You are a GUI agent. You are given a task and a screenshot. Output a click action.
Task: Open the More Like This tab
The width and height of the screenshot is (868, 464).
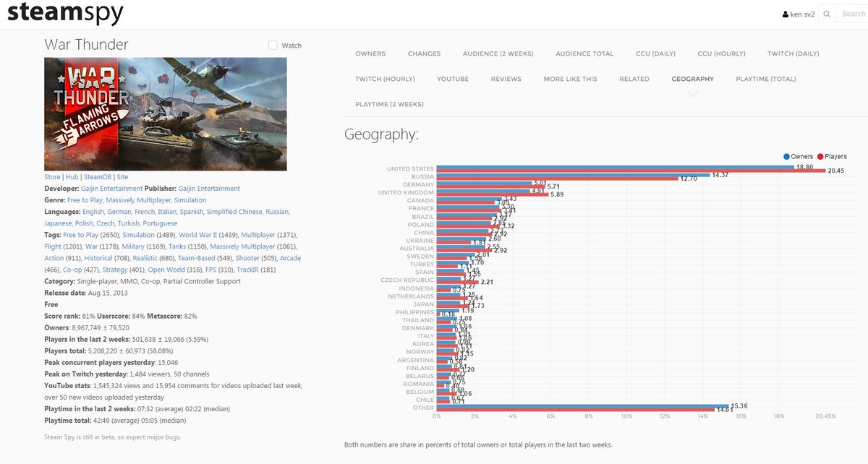coord(570,79)
